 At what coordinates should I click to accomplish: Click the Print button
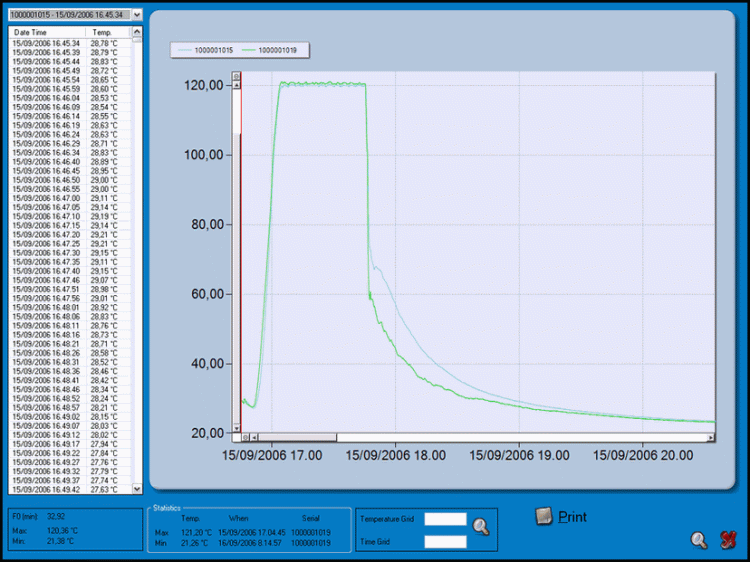click(562, 517)
